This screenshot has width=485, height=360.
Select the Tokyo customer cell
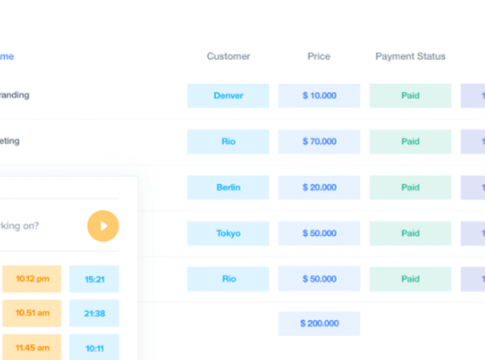228,233
